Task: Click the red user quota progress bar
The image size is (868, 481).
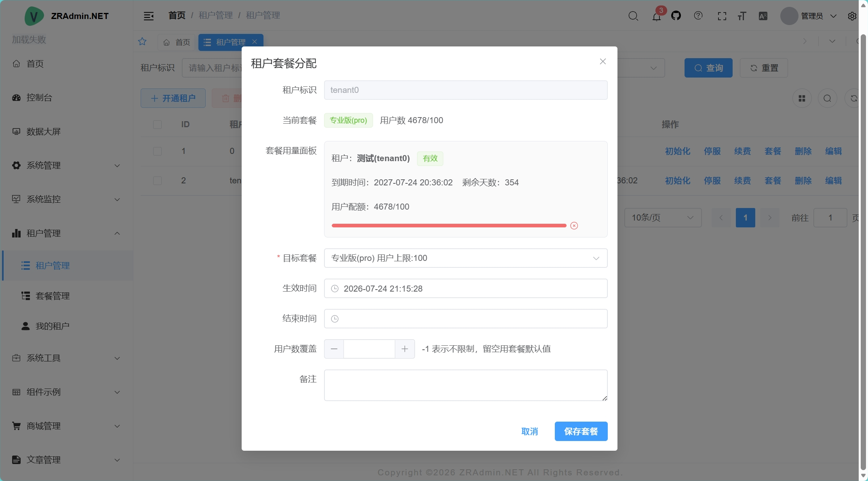Action: click(449, 226)
